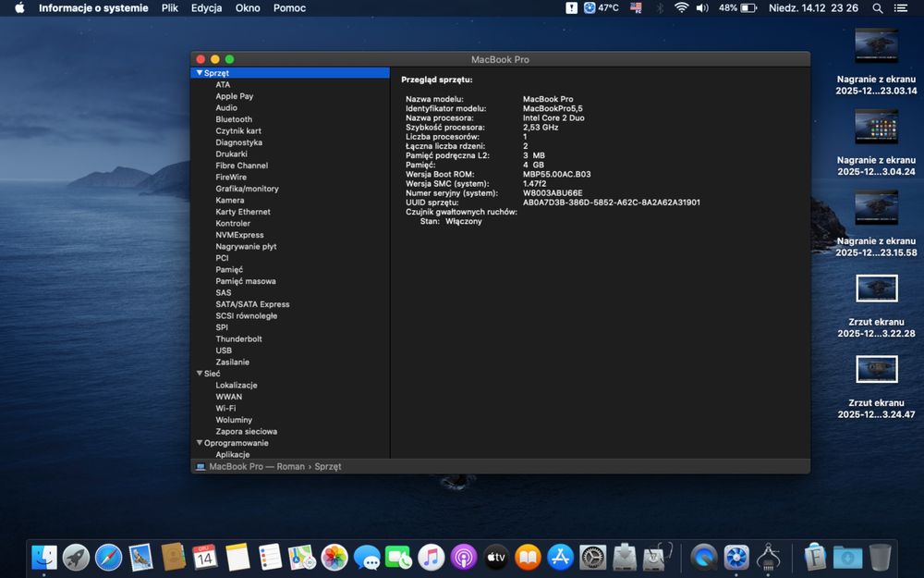This screenshot has height=578, width=924.
Task: Select Pamięć masowa in the sidebar
Action: tap(245, 281)
